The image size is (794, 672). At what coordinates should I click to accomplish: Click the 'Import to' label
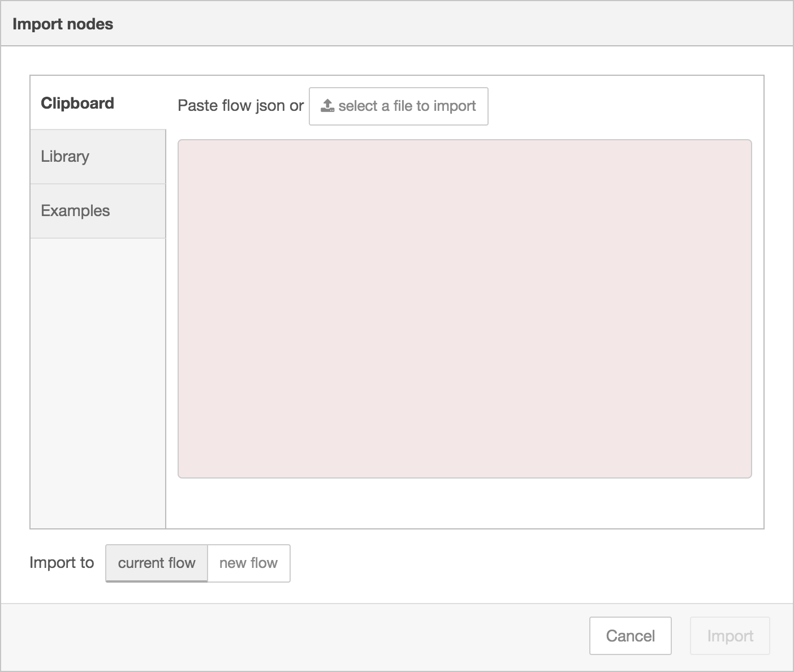click(x=62, y=563)
